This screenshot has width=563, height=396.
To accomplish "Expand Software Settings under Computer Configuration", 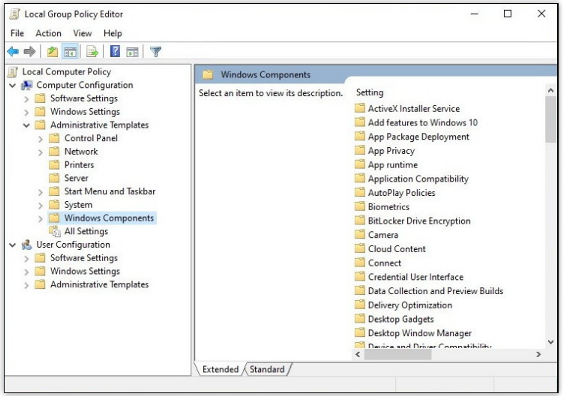I will [26, 99].
